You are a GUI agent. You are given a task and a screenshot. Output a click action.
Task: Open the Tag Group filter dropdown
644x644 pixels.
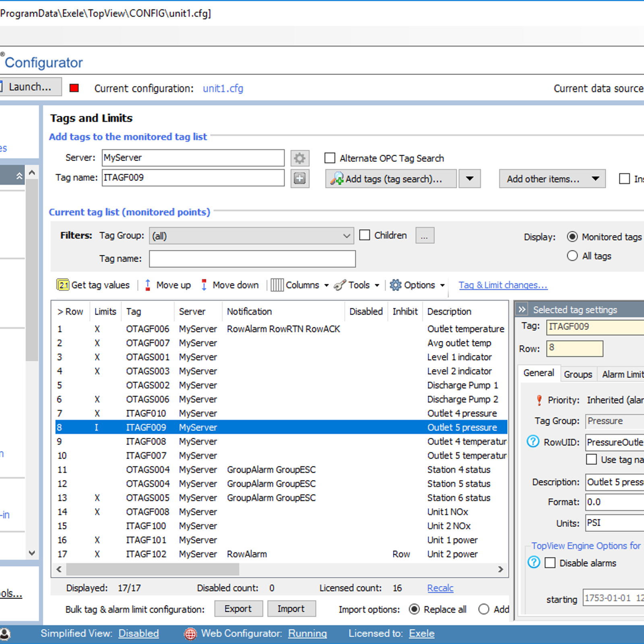click(346, 236)
